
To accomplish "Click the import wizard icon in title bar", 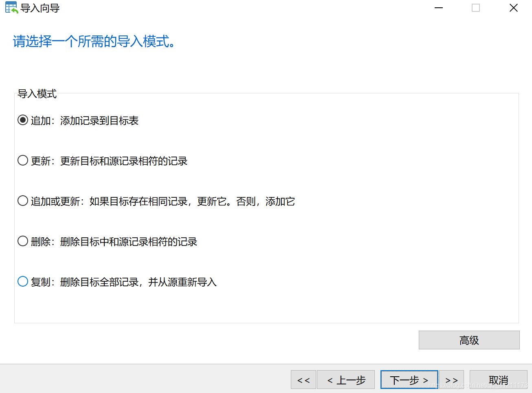I will coord(11,7).
